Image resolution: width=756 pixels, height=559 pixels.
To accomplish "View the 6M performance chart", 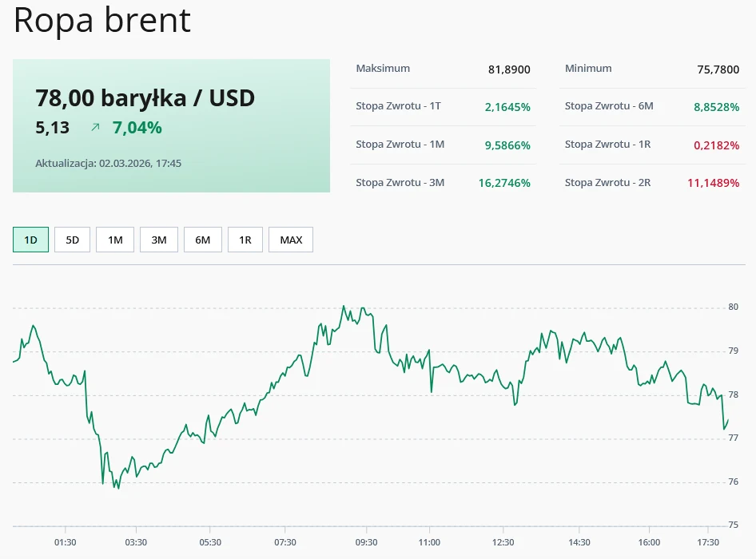I will 202,239.
